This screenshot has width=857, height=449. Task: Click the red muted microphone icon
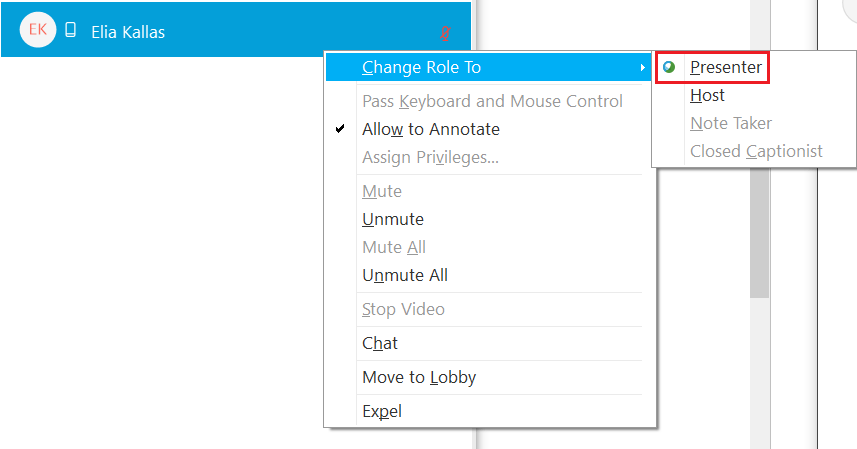tap(445, 33)
